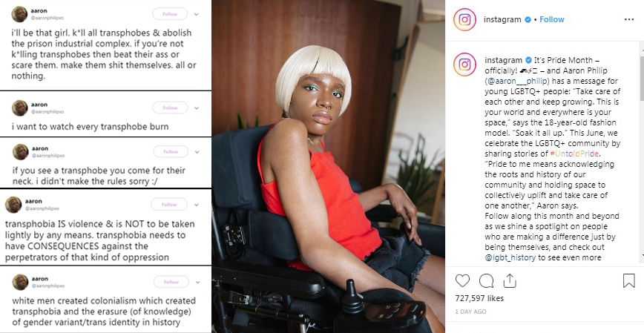Viewport: 644px width, 333px height.
Task: Expand the chevron on the 'come for their neck' tweet
Action: click(x=197, y=152)
